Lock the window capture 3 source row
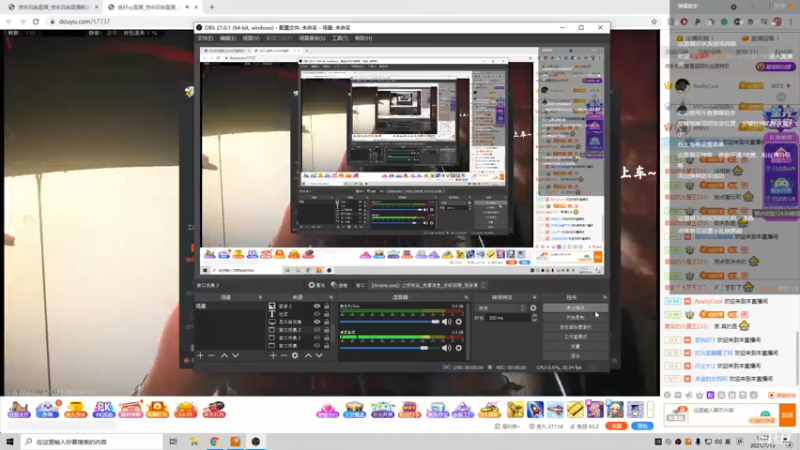This screenshot has height=450, width=800. (327, 330)
